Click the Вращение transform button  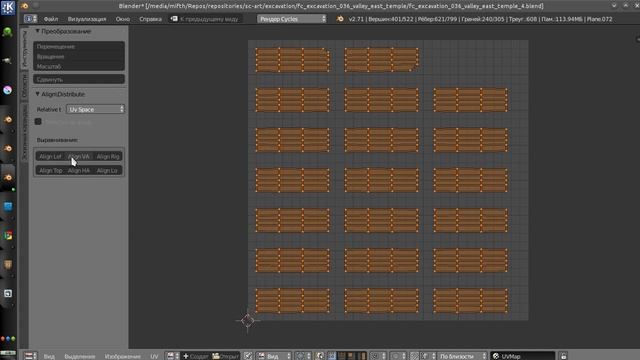point(79,56)
